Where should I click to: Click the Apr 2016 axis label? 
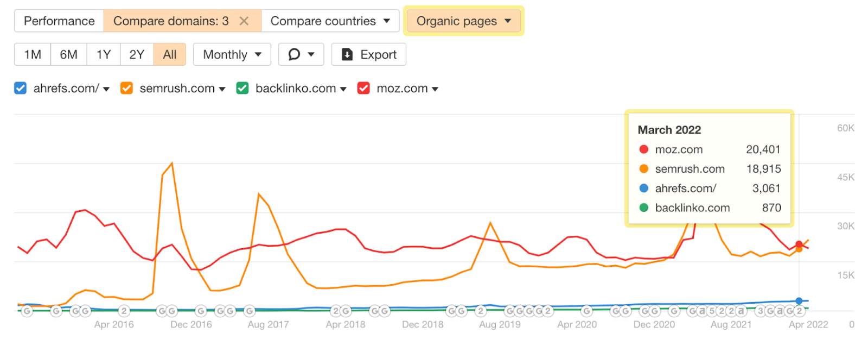(x=114, y=324)
